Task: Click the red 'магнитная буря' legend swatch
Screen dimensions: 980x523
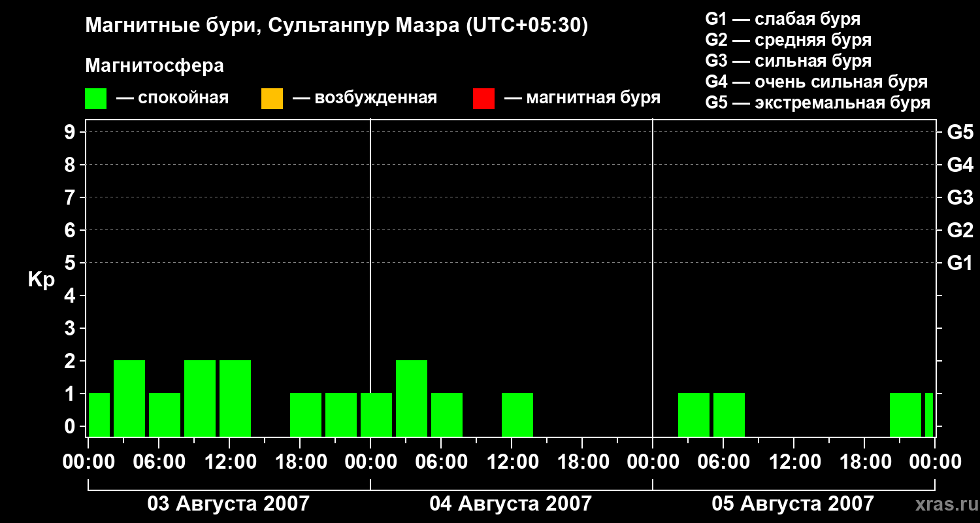Action: (483, 99)
